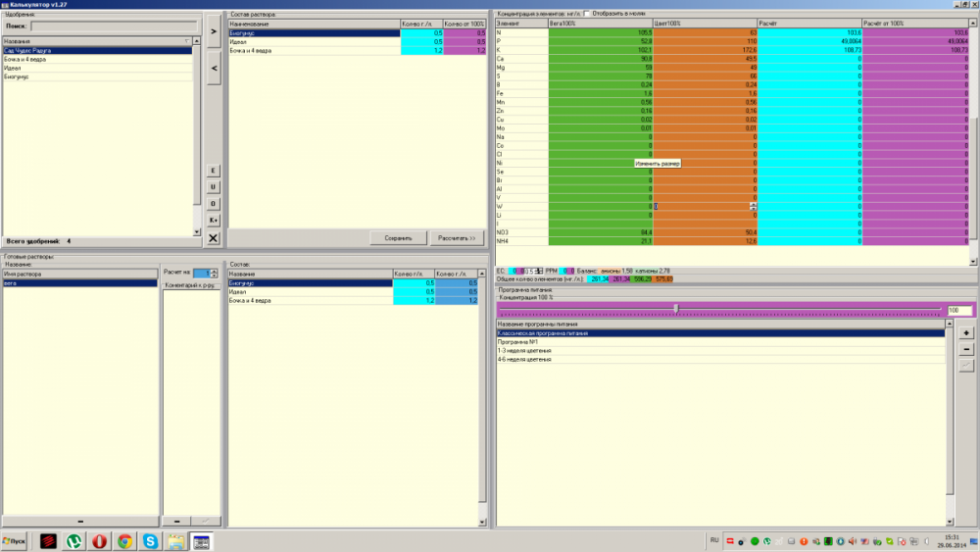Toggle the 'Отобразить в молях' checkbox

(587, 13)
